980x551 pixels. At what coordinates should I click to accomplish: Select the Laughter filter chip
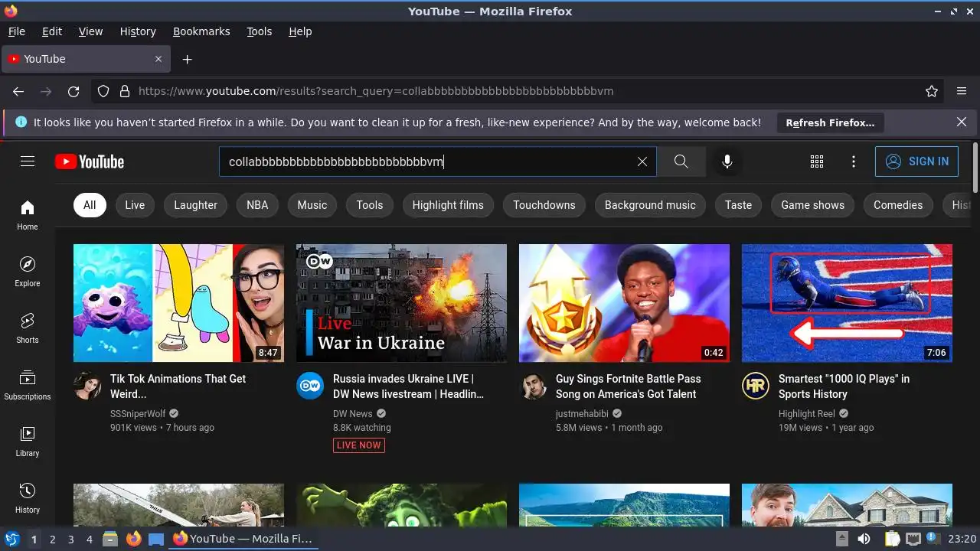[x=196, y=205]
